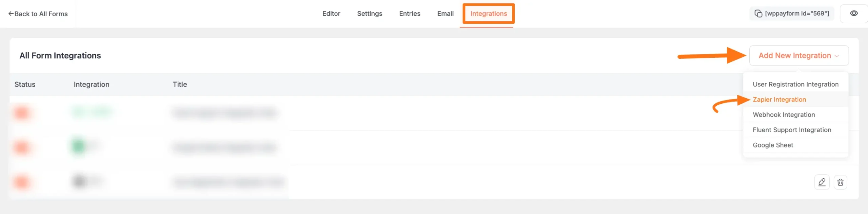The height and width of the screenshot is (214, 868).
Task: Open the Settings tab
Action: point(369,14)
